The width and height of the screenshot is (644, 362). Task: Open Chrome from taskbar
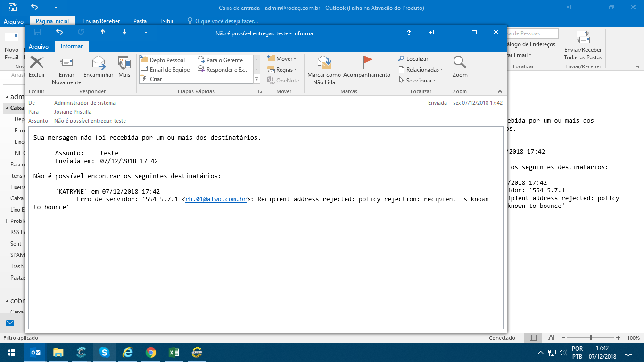151,353
